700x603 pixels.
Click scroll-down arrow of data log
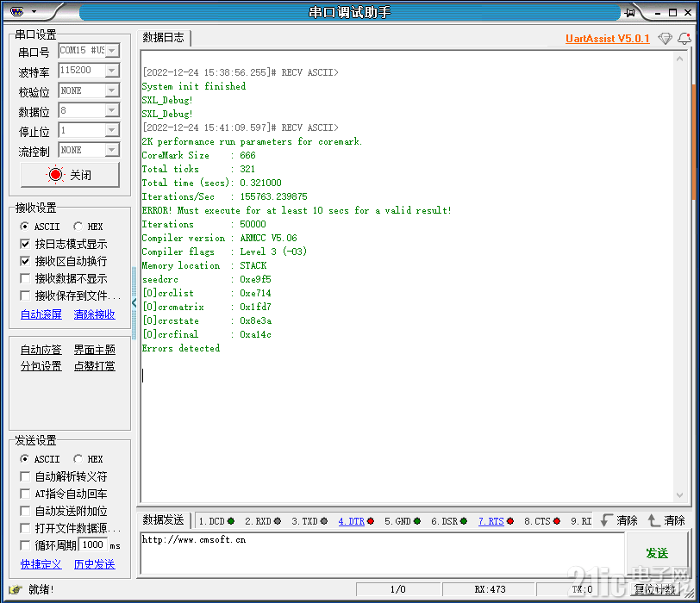680,495
